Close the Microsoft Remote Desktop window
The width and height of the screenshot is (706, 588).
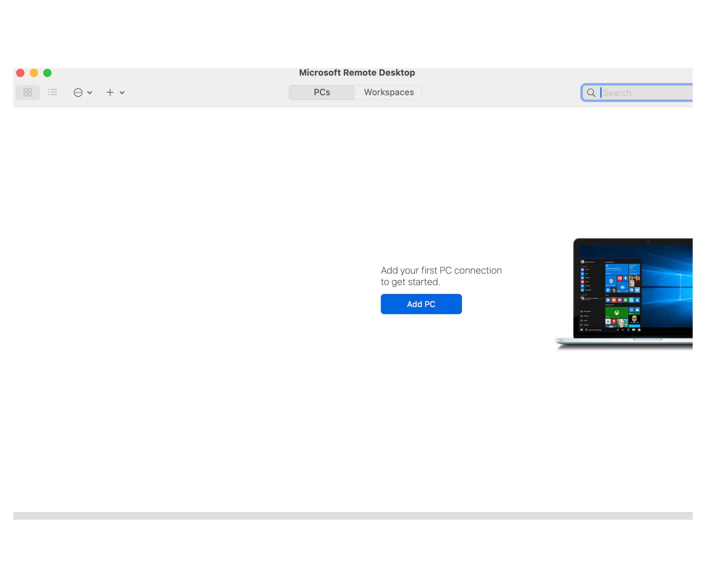coord(20,73)
